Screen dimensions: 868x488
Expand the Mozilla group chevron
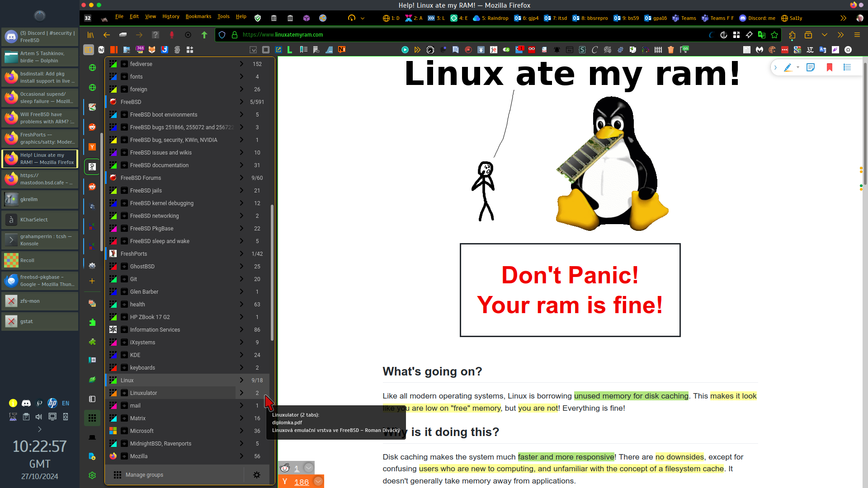tap(241, 456)
